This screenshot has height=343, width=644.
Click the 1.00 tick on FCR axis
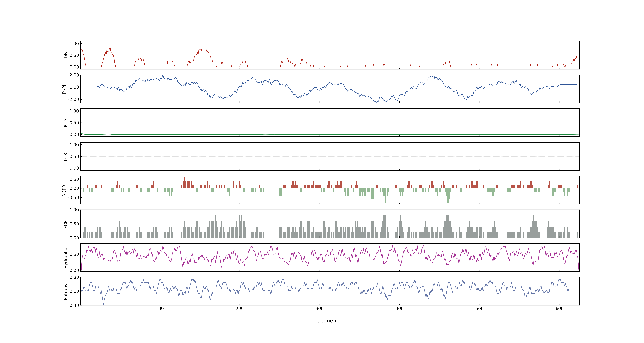pyautogui.click(x=74, y=210)
